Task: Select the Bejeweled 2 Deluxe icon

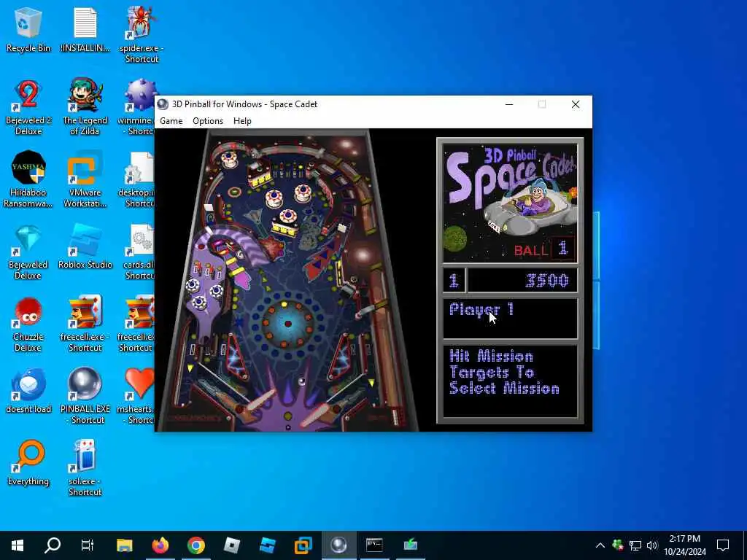Action: point(28,108)
